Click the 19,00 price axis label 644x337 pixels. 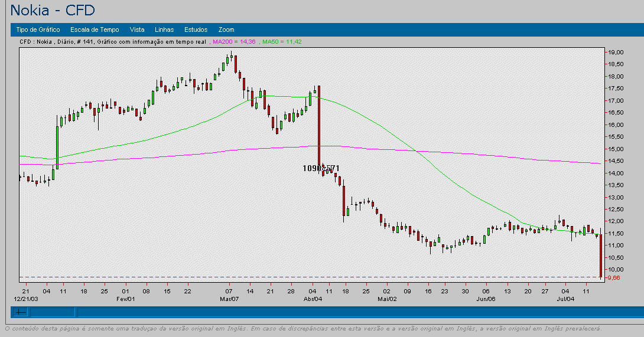tap(616, 52)
